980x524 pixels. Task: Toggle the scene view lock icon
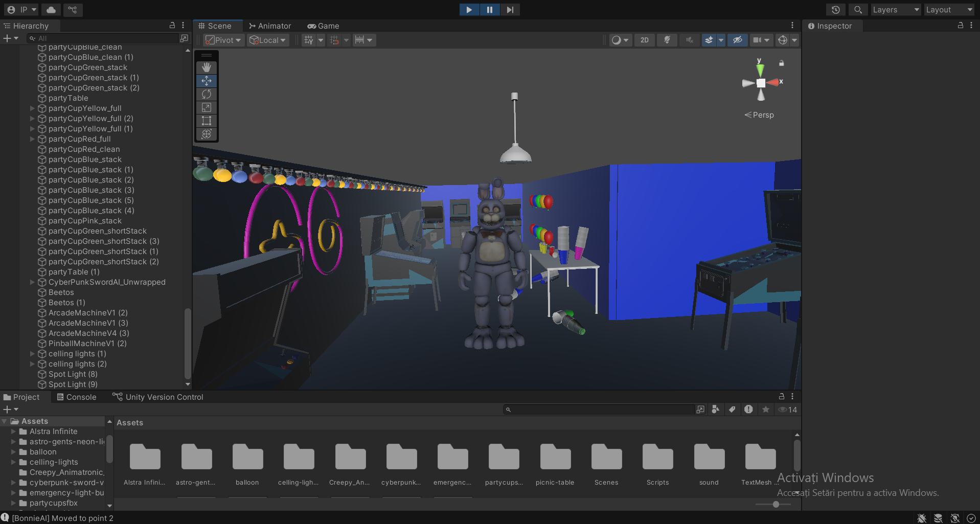click(781, 63)
